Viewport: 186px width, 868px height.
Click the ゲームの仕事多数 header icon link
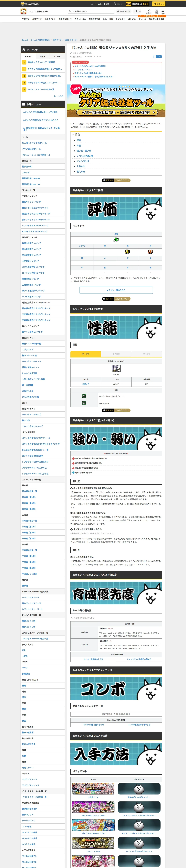[100, 4]
